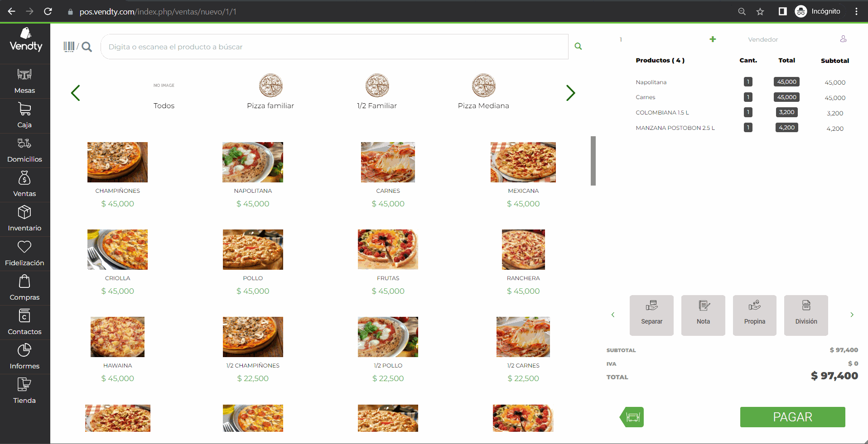This screenshot has width=868, height=444.
Task: Add HAWAINA pizza to order
Action: 117,349
